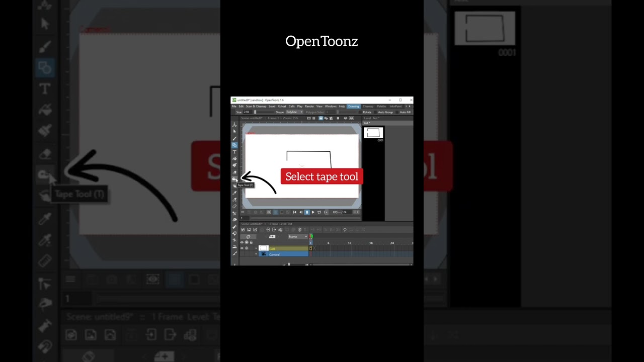644x362 pixels.
Task: Open the File menu
Action: point(234,106)
